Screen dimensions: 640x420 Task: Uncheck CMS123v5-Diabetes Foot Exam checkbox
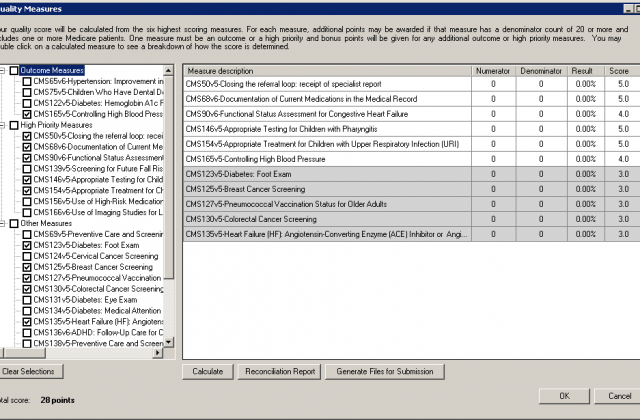(x=27, y=245)
